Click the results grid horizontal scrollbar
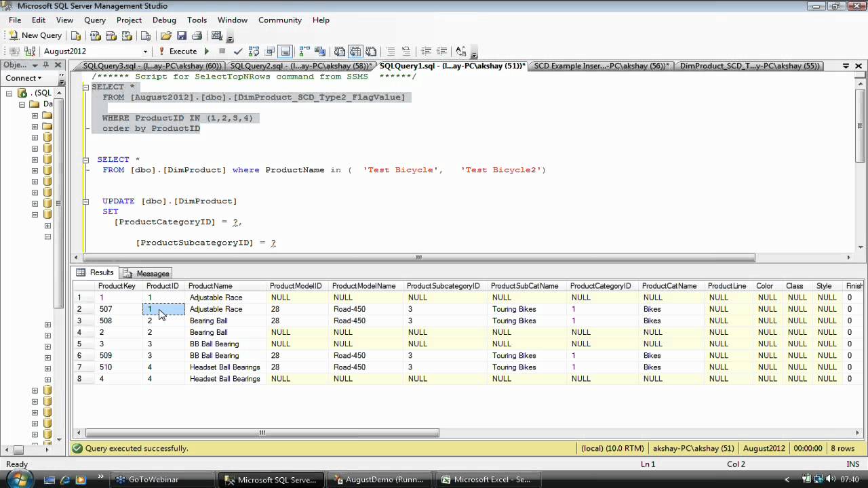The width and height of the screenshot is (868, 488). (261, 433)
